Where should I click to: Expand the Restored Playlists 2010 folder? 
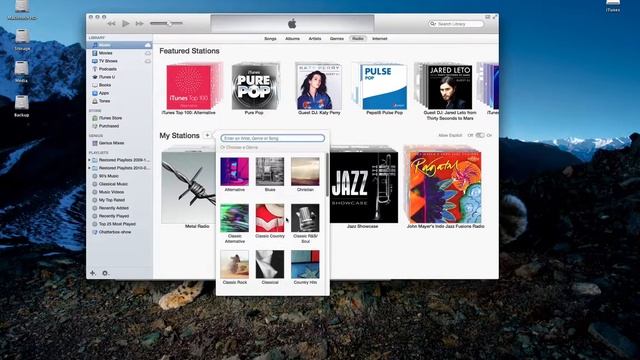pyautogui.click(x=89, y=168)
